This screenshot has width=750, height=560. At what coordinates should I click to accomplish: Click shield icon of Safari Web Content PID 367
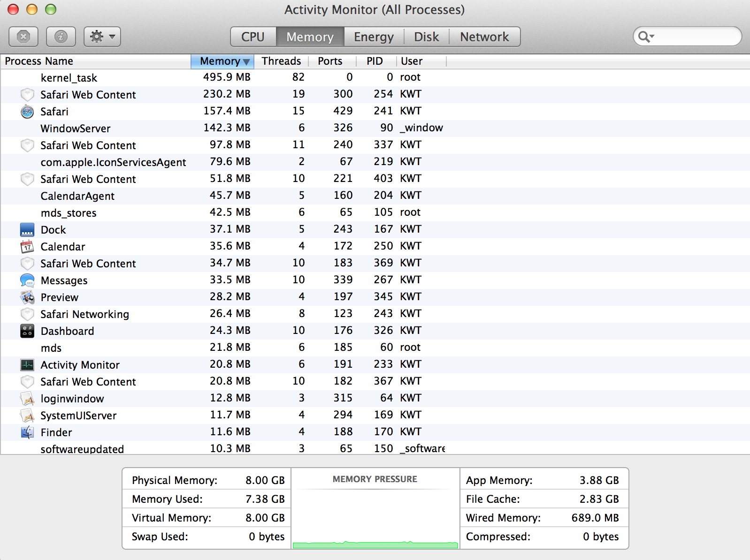click(27, 382)
